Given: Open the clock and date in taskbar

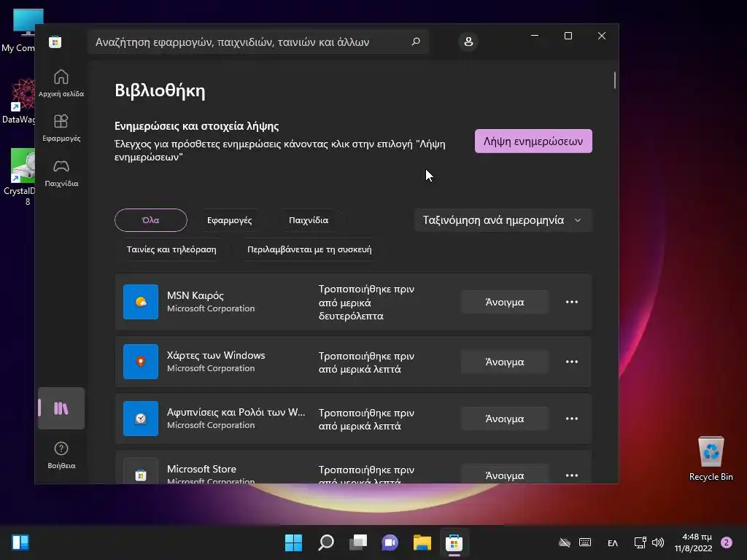Looking at the screenshot, I should (694, 542).
